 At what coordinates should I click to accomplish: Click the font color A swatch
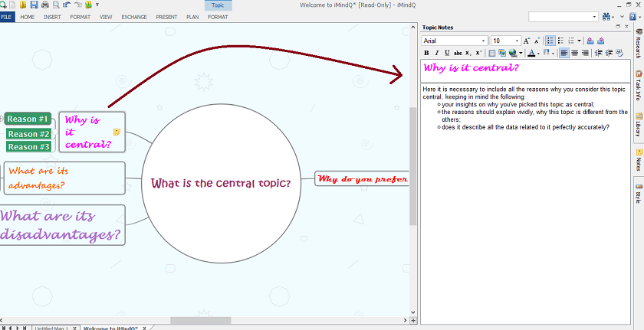pyautogui.click(x=531, y=53)
